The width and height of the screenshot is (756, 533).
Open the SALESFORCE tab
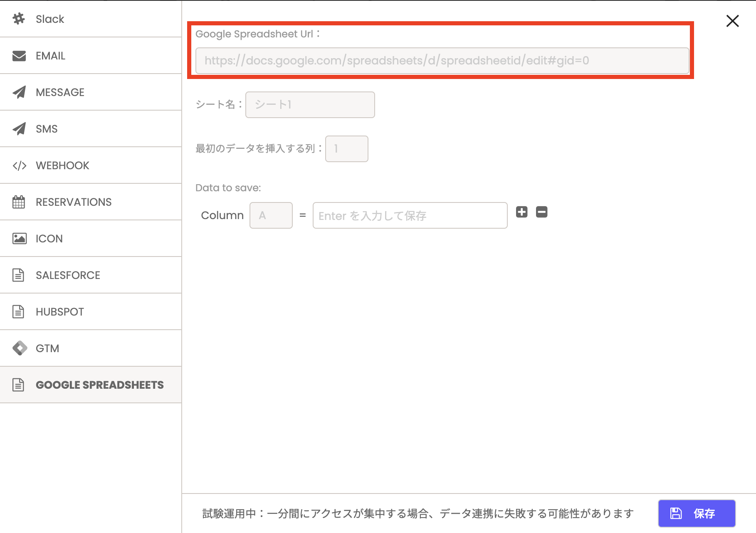[91, 275]
